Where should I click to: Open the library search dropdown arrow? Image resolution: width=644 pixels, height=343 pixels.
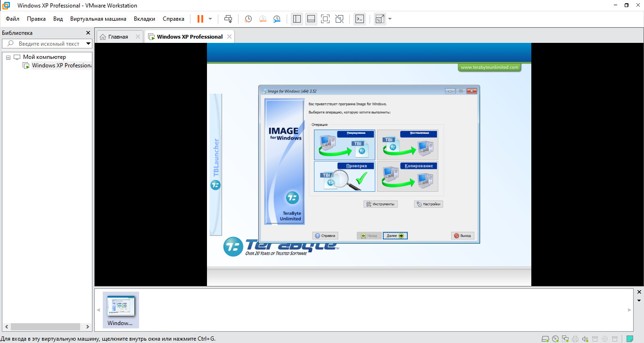(x=88, y=44)
